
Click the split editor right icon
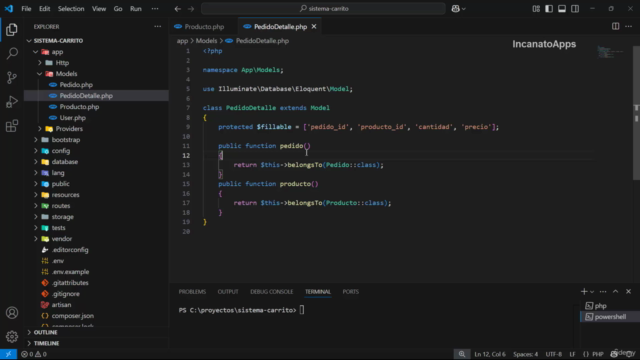615,27
